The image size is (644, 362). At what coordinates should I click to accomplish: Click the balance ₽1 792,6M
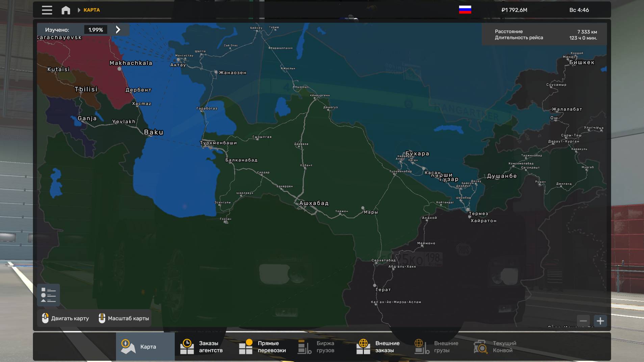[514, 10]
